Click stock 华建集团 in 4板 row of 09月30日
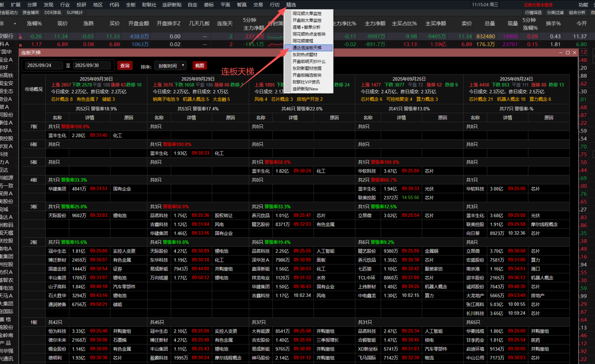Image resolution: width=595 pixels, height=364 pixels. (57, 189)
